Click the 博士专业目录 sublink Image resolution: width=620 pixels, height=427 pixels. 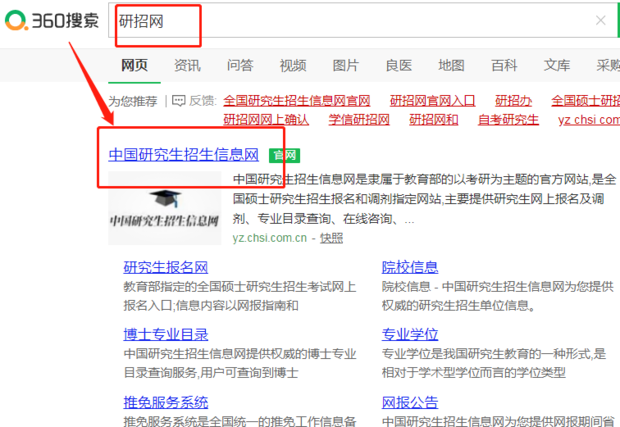pyautogui.click(x=166, y=335)
